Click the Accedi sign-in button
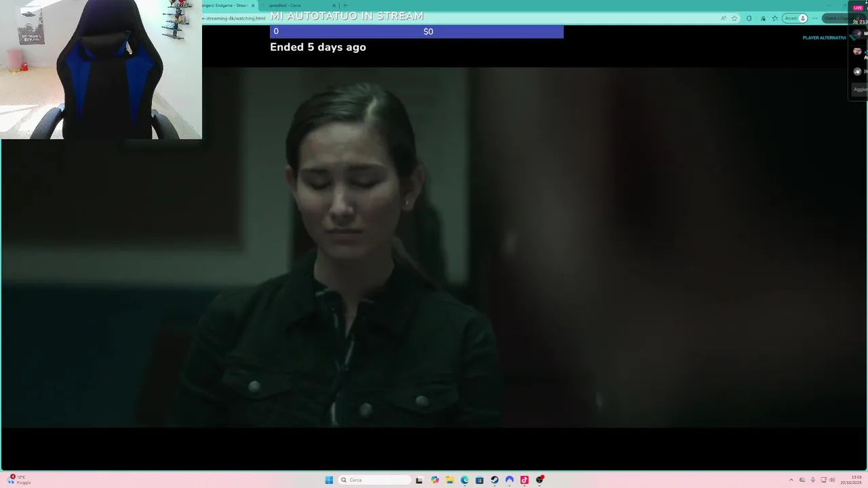868x488 pixels. 795,18
